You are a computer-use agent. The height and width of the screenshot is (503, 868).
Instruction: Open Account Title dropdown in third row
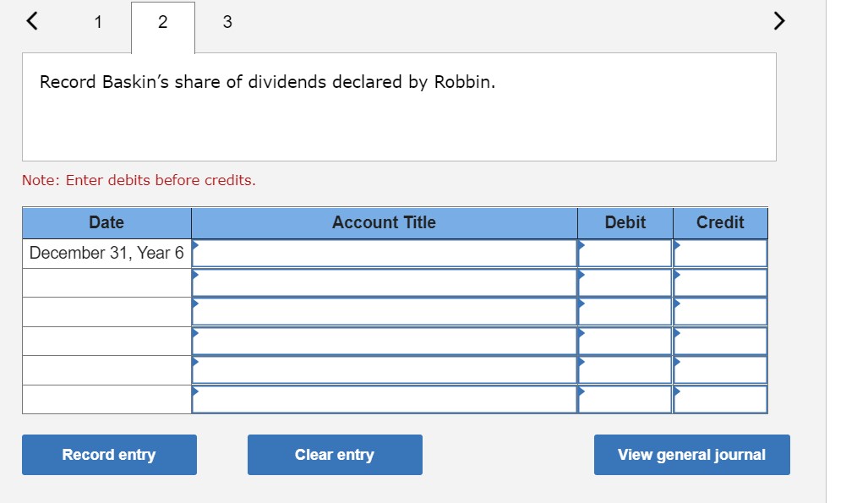385,312
